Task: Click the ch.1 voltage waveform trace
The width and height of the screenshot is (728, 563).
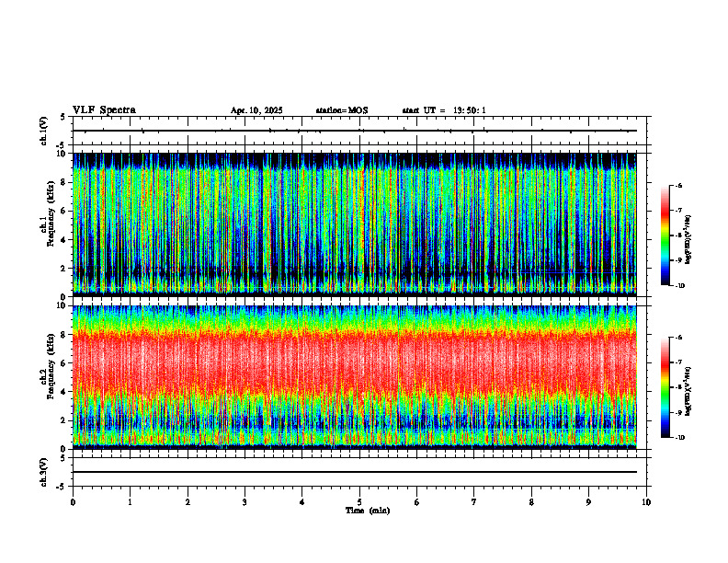Action: tap(355, 131)
